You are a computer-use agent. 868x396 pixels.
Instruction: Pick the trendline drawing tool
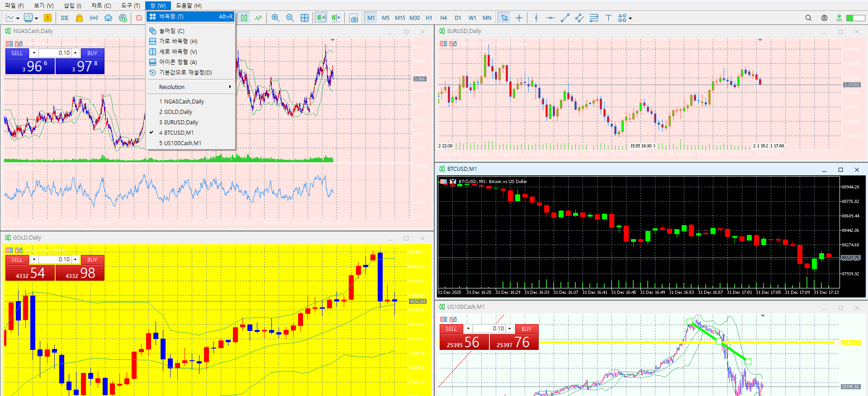(x=565, y=18)
